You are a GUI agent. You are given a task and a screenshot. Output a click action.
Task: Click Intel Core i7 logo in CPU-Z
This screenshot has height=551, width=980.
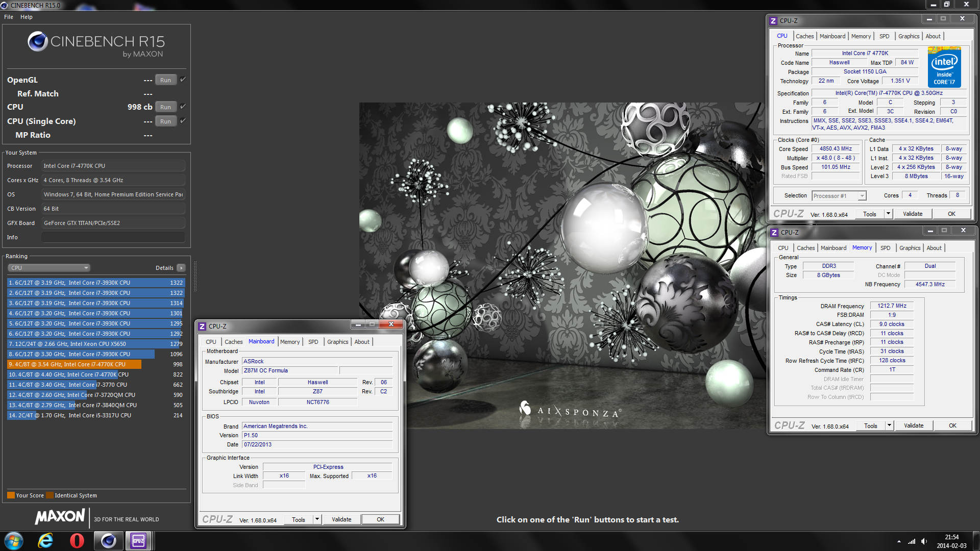(x=944, y=67)
